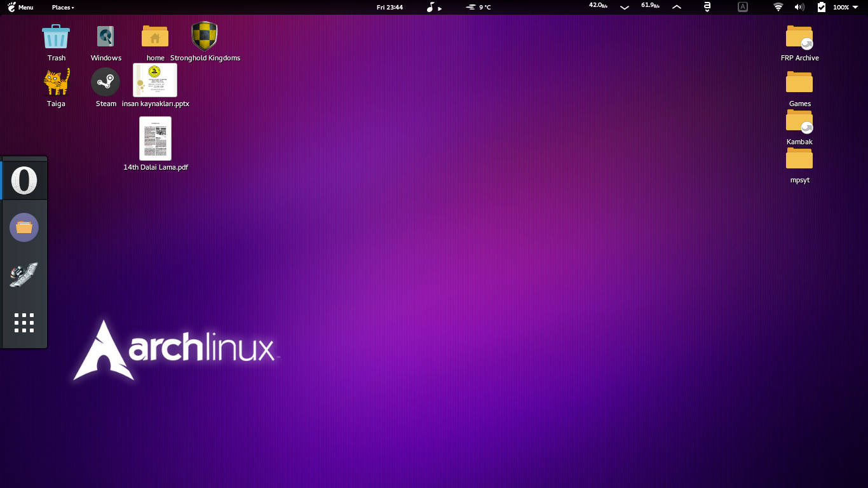Click the 'Taiga' label text

[x=56, y=104]
